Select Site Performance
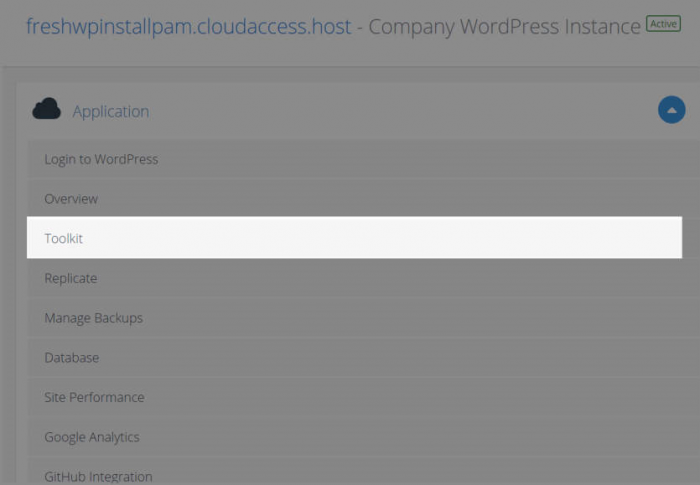The height and width of the screenshot is (485, 700). (x=94, y=397)
